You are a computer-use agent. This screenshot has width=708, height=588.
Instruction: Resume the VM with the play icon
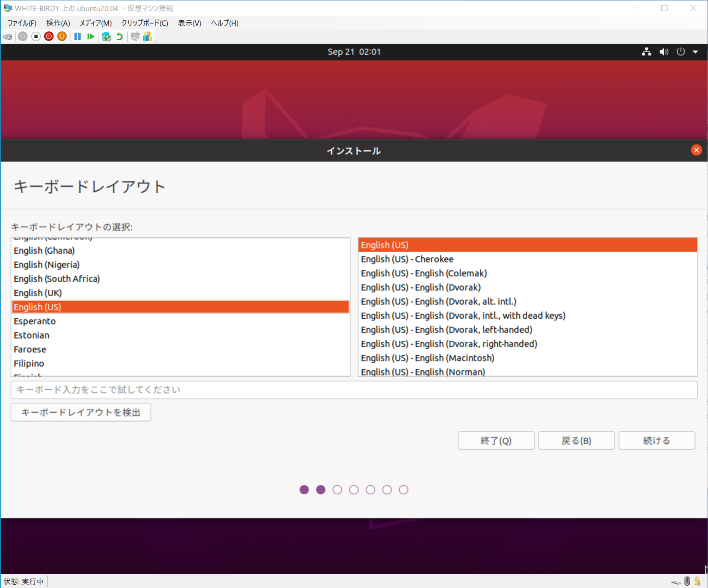pyautogui.click(x=90, y=36)
